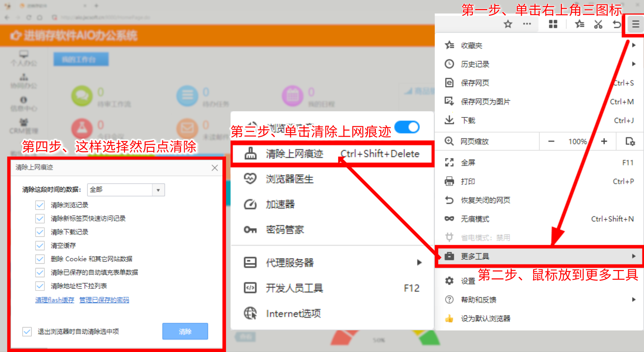Select 恢复关闭的网页 menu item
644x352 pixels.
(x=539, y=200)
